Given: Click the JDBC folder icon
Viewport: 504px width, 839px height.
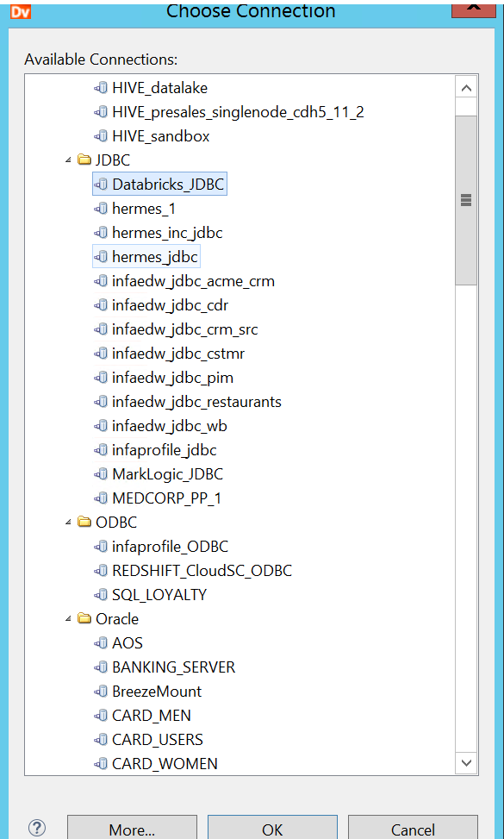Looking at the screenshot, I should point(84,160).
